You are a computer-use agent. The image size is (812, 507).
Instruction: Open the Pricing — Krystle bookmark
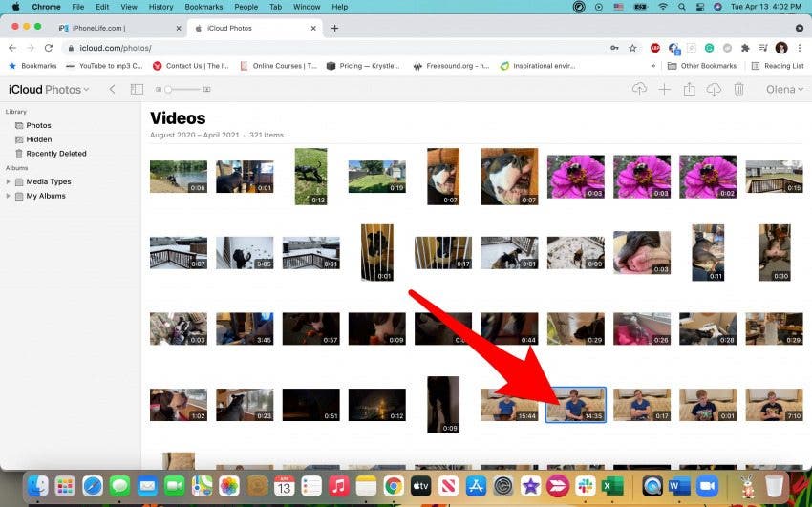click(364, 66)
